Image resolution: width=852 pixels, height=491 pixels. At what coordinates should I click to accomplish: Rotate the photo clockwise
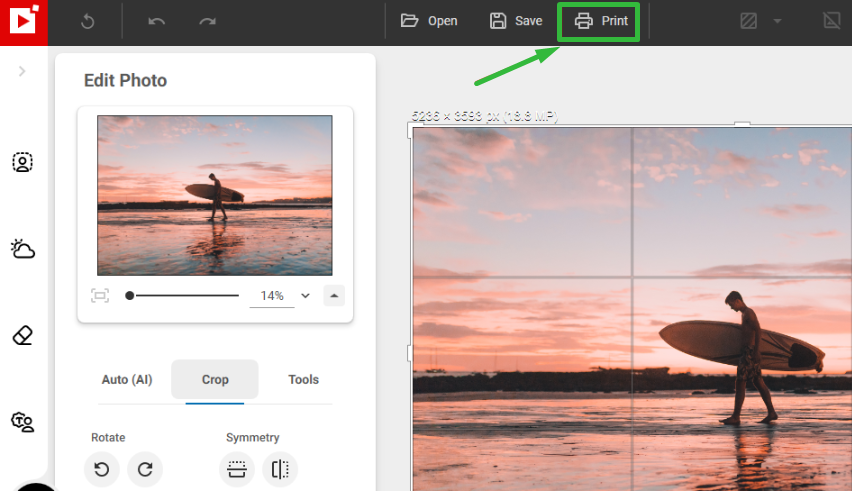(145, 469)
